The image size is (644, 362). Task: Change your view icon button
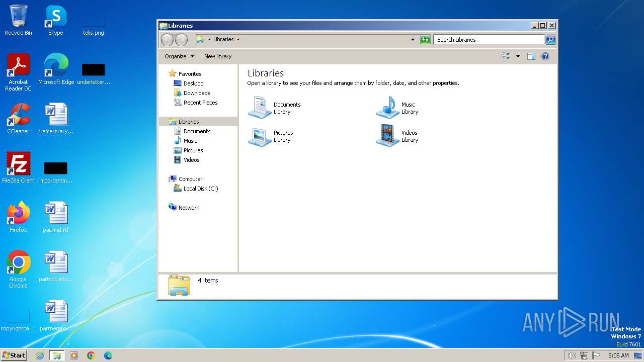pyautogui.click(x=506, y=56)
